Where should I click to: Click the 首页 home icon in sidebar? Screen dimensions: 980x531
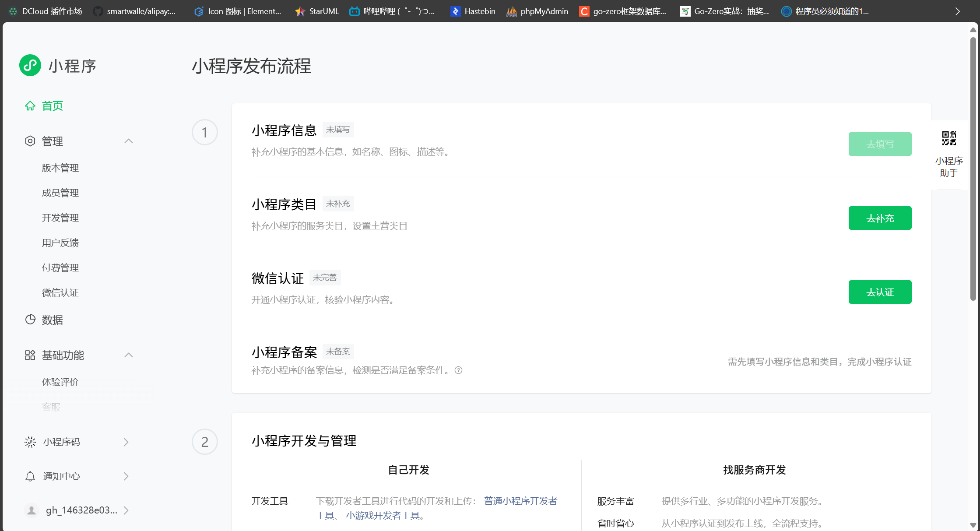[x=30, y=106]
